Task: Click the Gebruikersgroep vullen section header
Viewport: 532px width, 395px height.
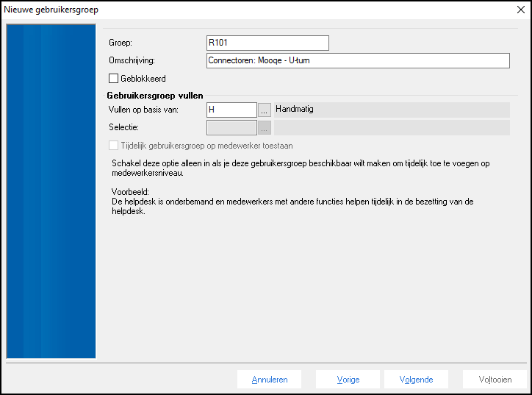Action: pyautogui.click(x=156, y=96)
